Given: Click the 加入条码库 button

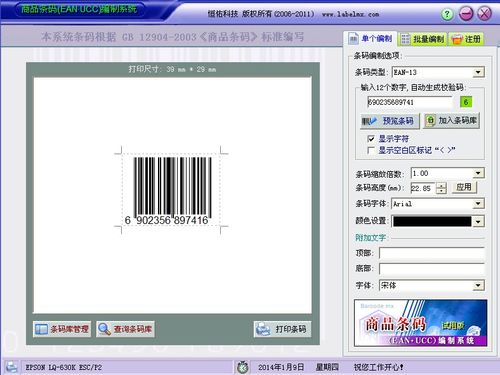Looking at the screenshot, I should click(452, 121).
